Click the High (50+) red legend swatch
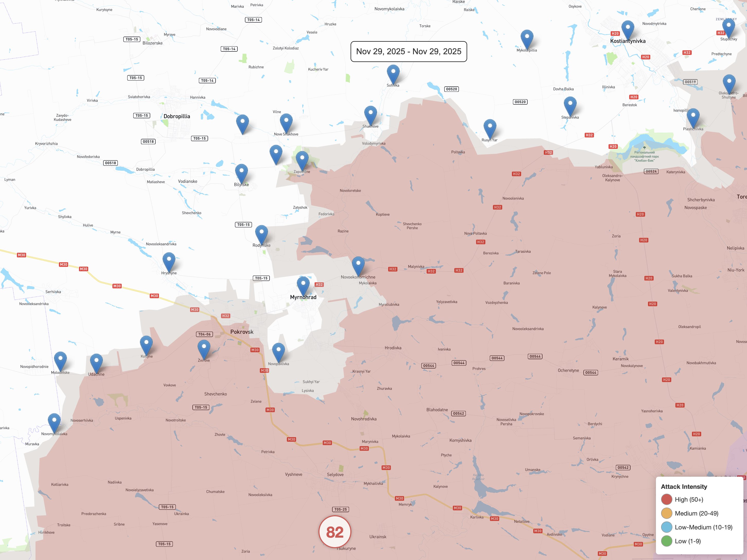747x560 pixels. tap(666, 499)
